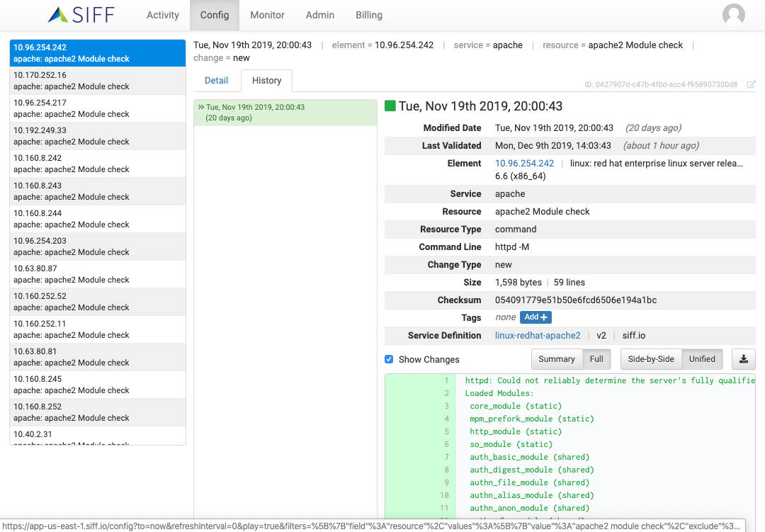Open the user profile avatar
The width and height of the screenshot is (765, 532).
pyautogui.click(x=733, y=15)
